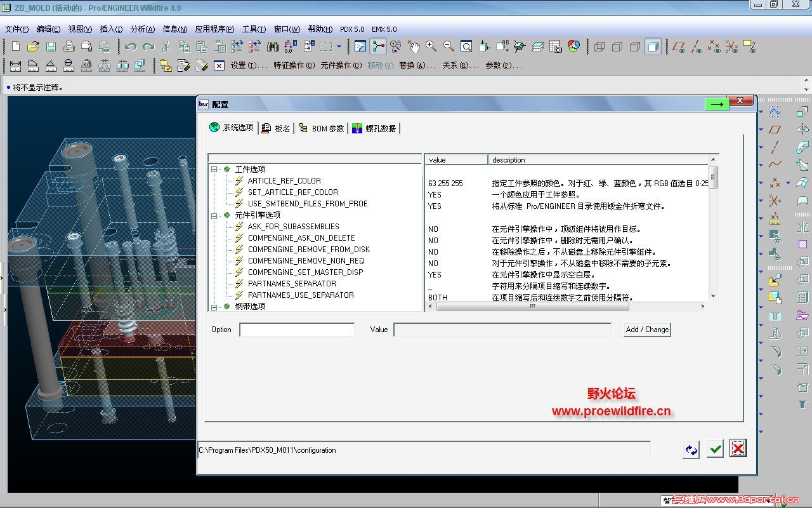Viewport: 812px width, 508px height.
Task: Open the 应用程序(P) menu
Action: pos(214,29)
